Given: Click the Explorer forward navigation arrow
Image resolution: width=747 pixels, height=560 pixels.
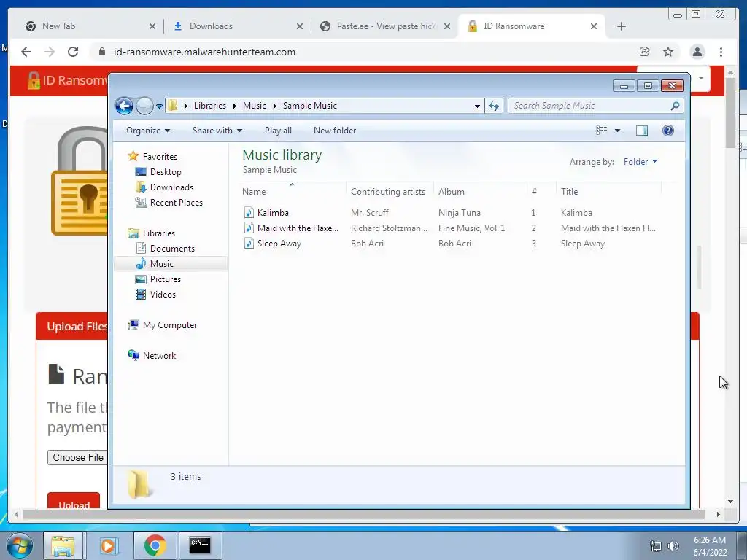Looking at the screenshot, I should click(144, 106).
